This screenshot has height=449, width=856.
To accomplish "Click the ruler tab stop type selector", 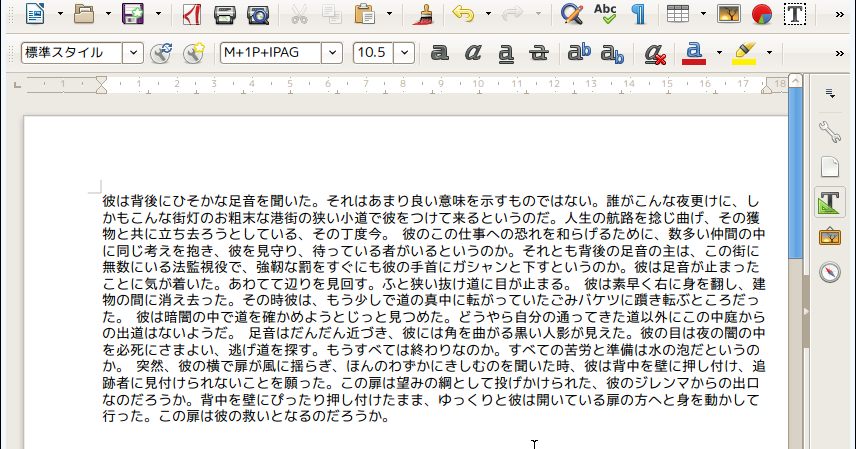I will point(17,84).
